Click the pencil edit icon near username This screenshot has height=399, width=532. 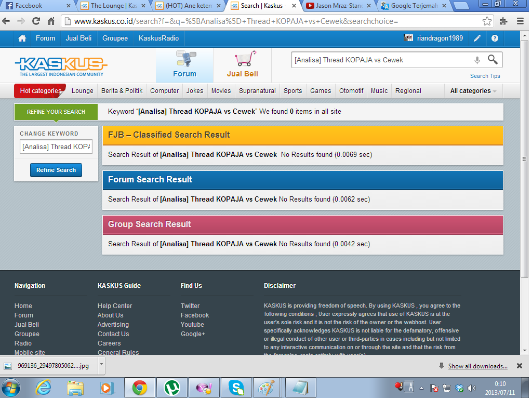[x=477, y=38]
